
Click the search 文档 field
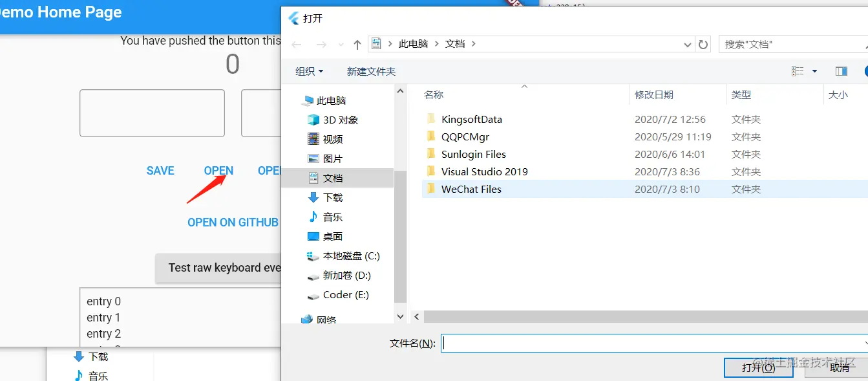click(x=793, y=44)
